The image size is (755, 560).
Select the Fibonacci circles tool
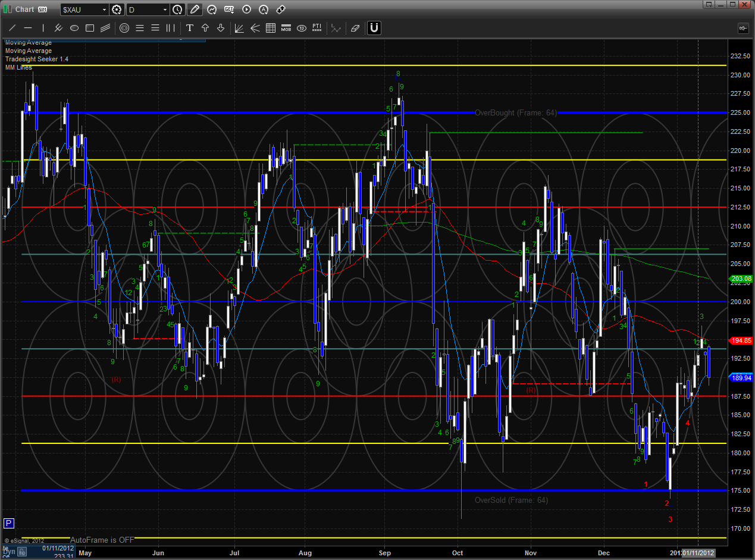(124, 28)
